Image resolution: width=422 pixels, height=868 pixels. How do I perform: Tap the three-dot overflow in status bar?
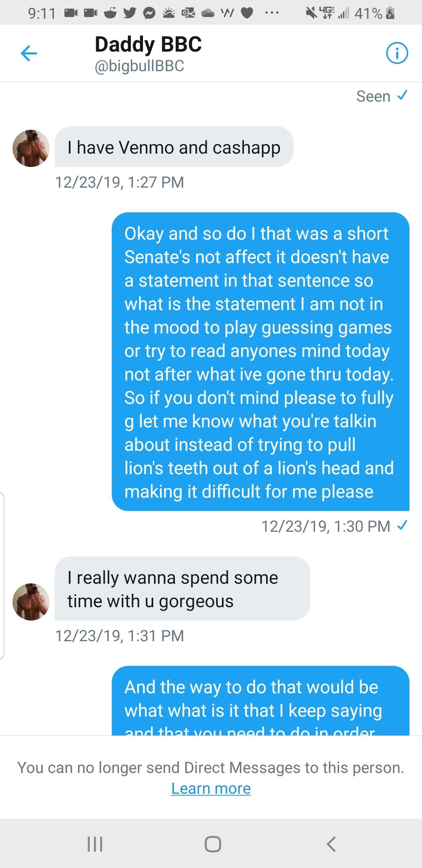pyautogui.click(x=272, y=13)
